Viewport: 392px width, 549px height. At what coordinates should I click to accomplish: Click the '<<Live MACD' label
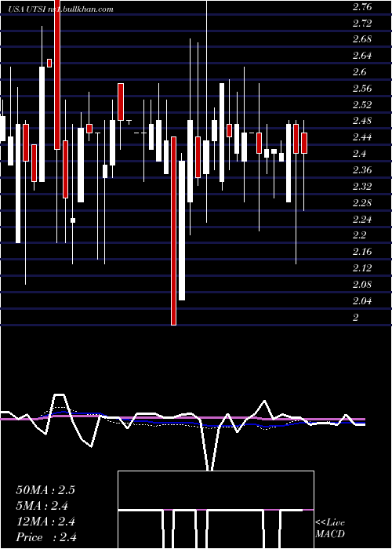click(330, 529)
